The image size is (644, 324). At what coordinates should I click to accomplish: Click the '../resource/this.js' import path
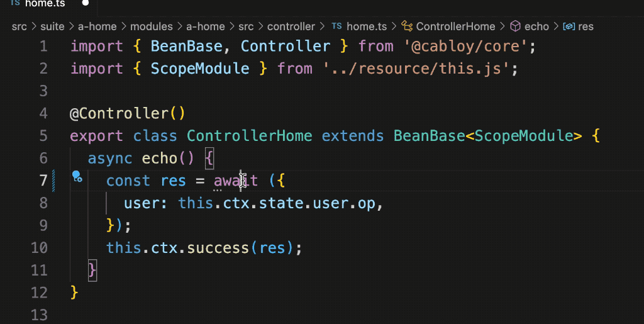click(x=416, y=69)
